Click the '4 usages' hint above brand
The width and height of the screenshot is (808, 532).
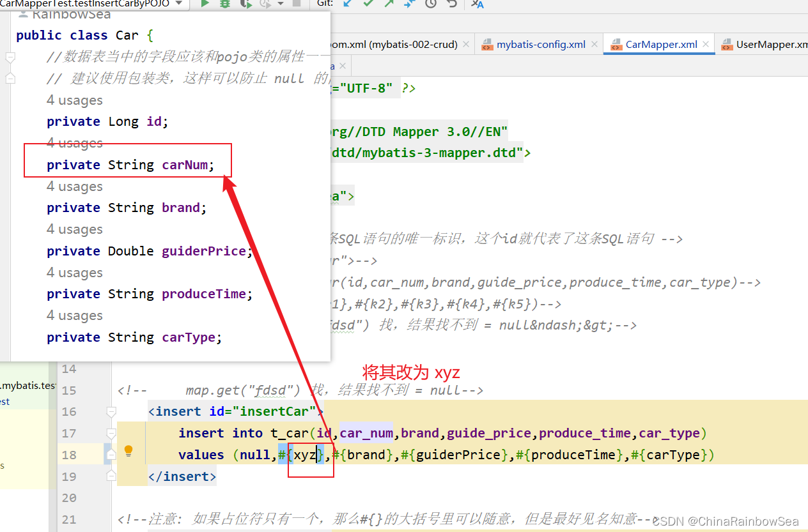[75, 186]
